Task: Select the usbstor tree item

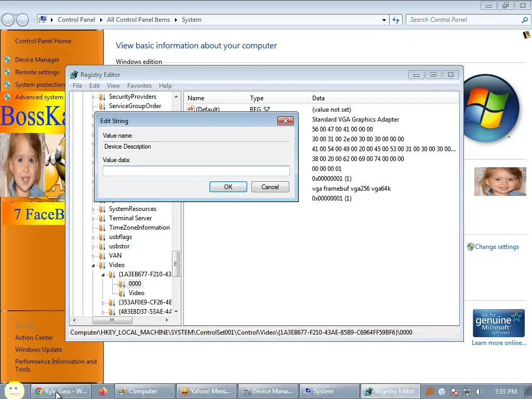Action: point(119,246)
